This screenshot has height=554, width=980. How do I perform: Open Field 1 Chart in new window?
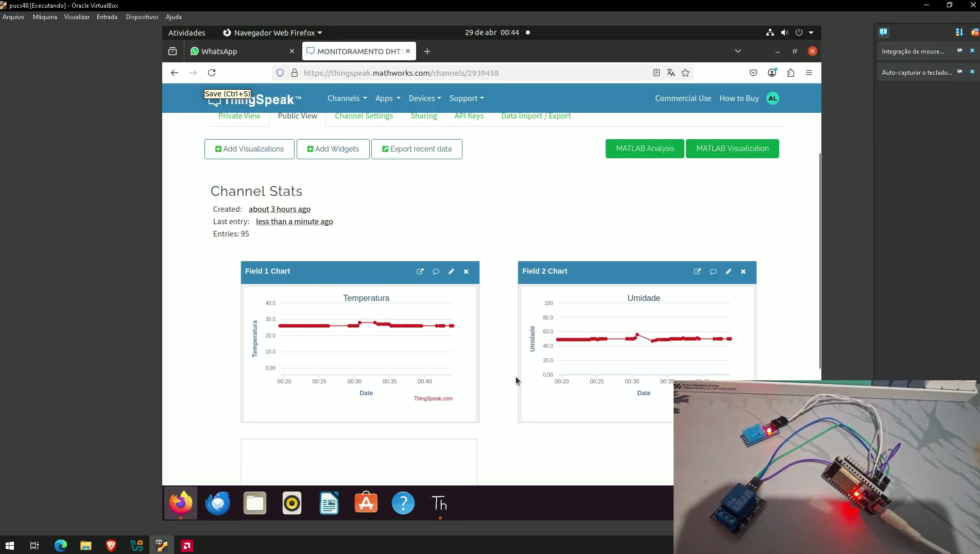tap(420, 272)
